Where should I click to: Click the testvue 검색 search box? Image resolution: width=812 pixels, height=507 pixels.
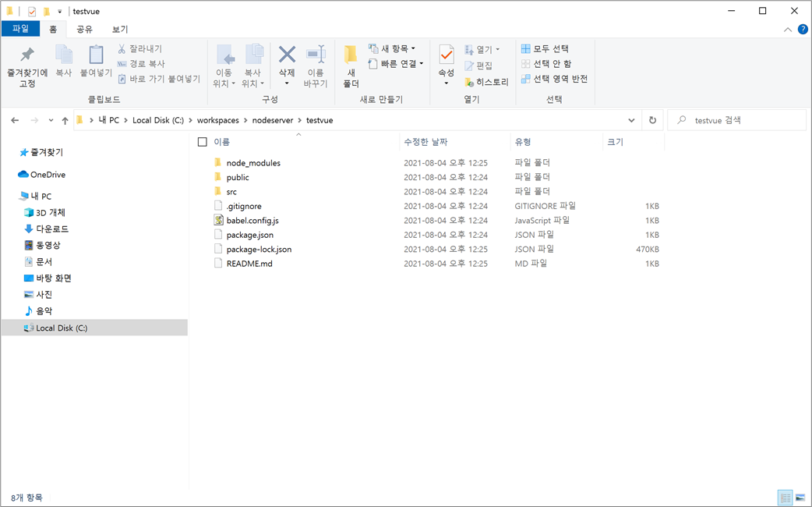pos(737,120)
